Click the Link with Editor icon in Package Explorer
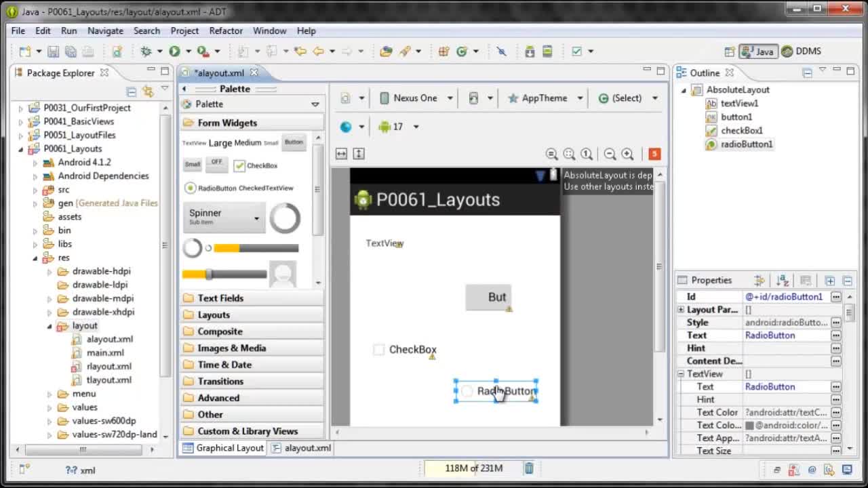Screen dimensions: 868x488 148,91
